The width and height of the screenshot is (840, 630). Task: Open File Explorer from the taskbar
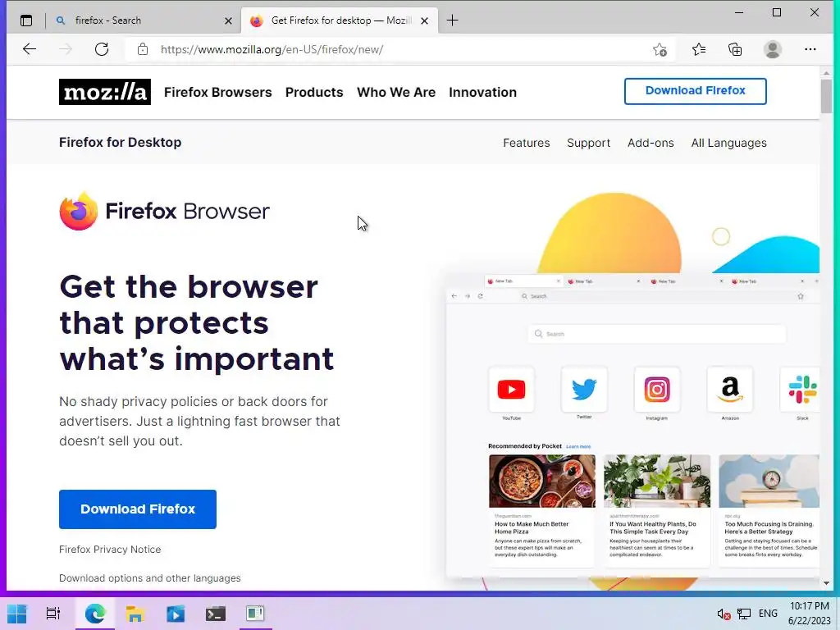135,614
